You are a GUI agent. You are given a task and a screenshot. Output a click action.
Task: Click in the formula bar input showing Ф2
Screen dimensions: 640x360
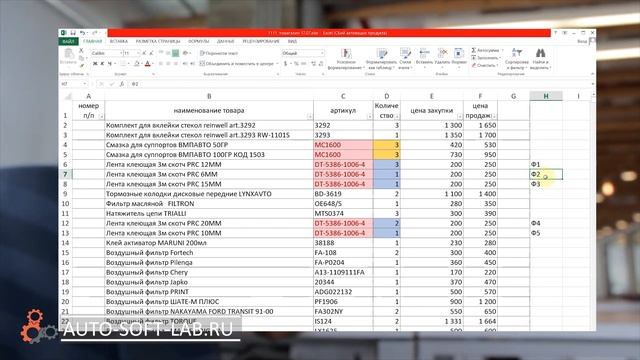[x=359, y=84]
